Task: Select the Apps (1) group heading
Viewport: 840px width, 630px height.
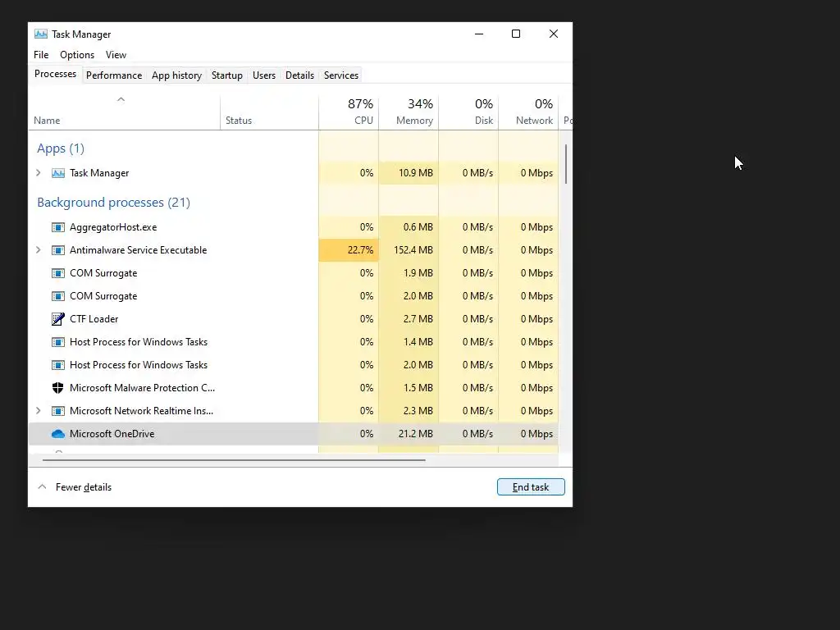Action: [61, 148]
